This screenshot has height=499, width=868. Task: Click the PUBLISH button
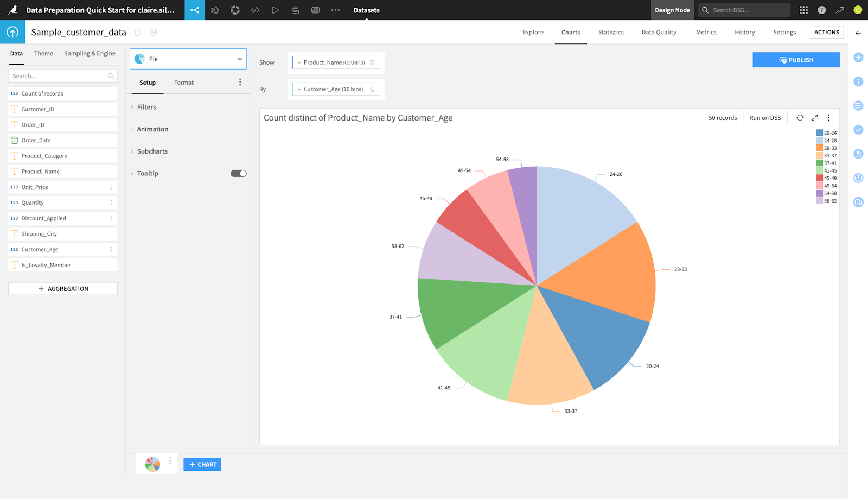click(x=796, y=60)
